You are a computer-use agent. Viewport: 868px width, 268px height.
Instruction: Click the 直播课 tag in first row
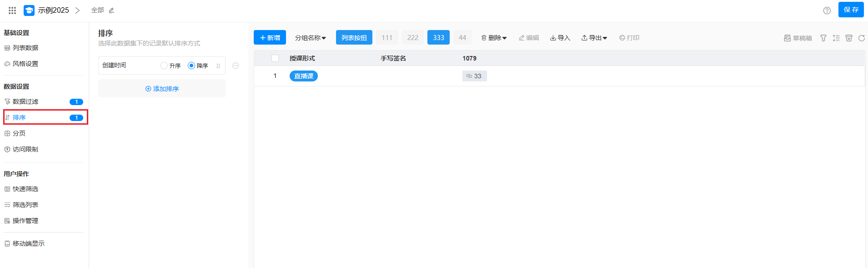[303, 76]
